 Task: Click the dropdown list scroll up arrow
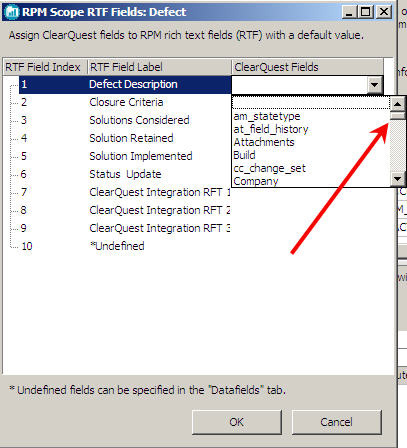point(397,104)
